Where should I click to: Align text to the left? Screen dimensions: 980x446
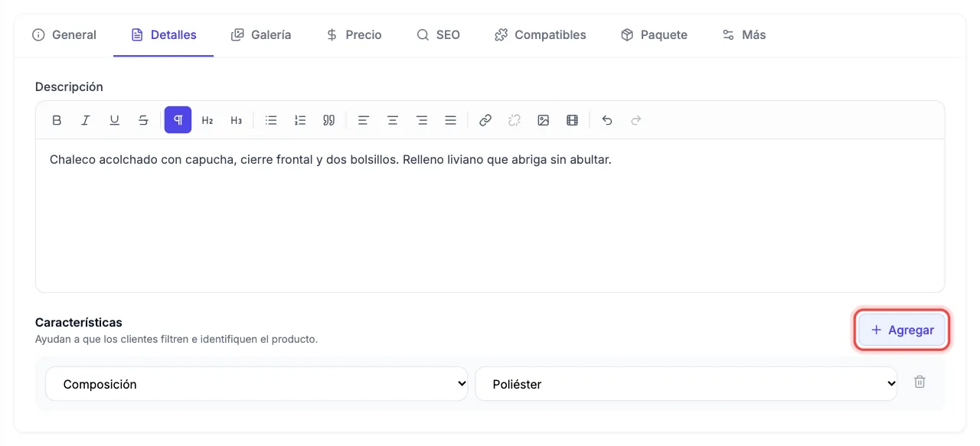tap(364, 120)
